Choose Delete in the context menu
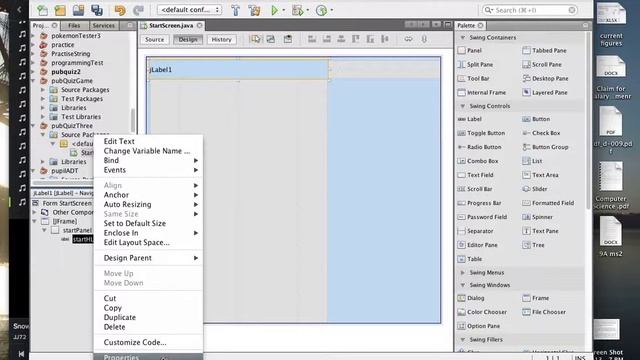Image resolution: width=640 pixels, height=360 pixels. [x=148, y=327]
